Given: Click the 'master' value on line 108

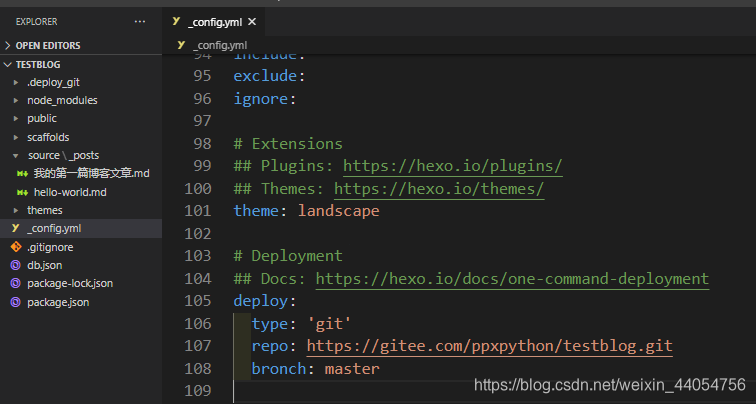Looking at the screenshot, I should click(x=352, y=369).
